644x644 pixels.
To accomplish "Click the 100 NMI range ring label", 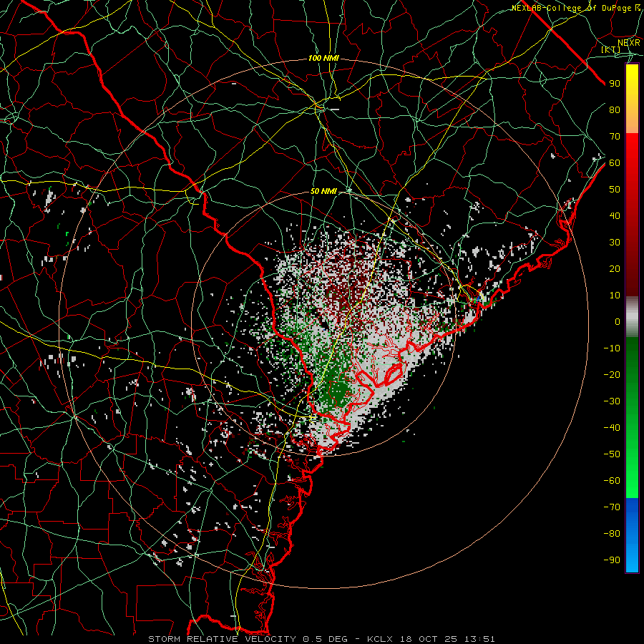I will pyautogui.click(x=323, y=59).
